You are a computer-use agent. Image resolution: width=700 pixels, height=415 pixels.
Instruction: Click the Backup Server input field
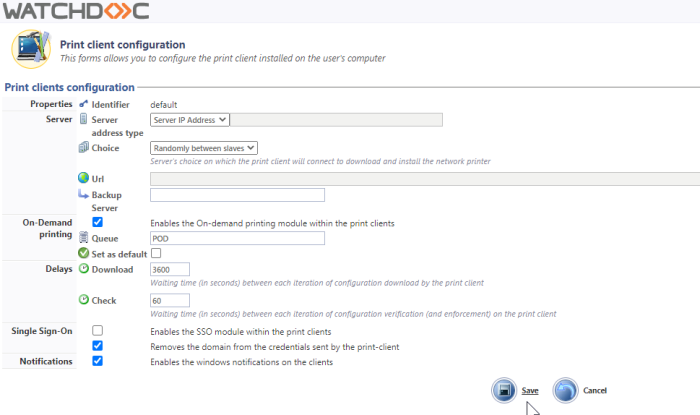coord(237,195)
